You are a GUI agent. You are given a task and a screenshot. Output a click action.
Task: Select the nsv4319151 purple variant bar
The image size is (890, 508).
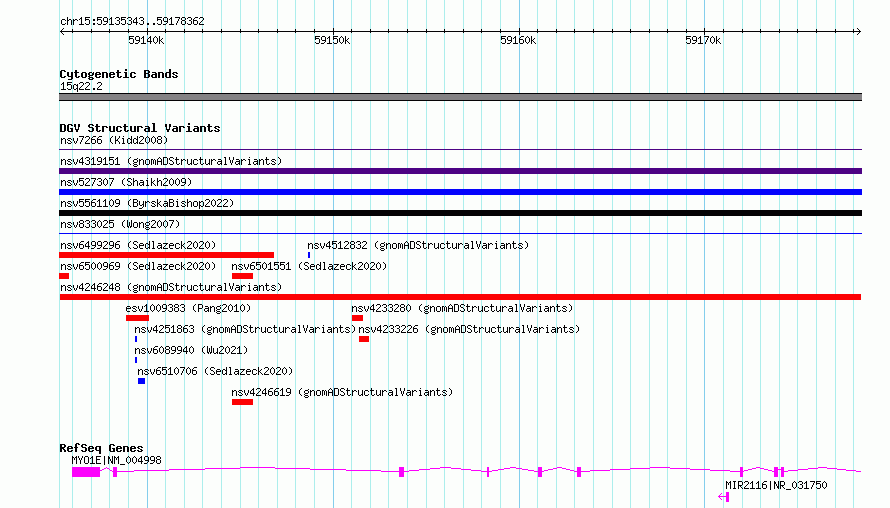(x=460, y=171)
